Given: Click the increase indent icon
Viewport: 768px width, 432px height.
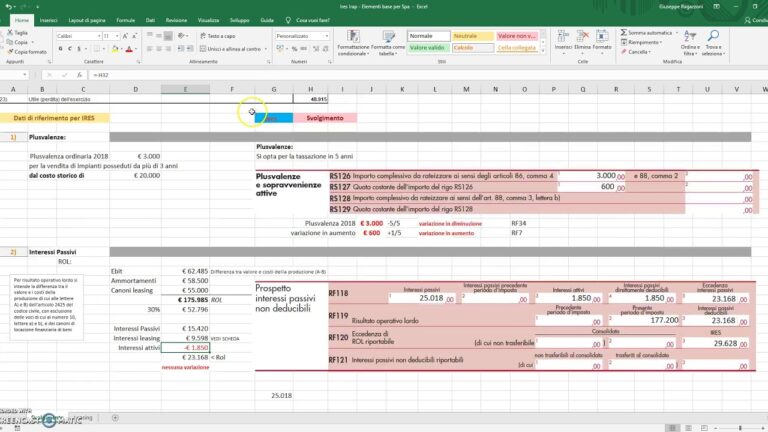Looking at the screenshot, I should (189, 49).
